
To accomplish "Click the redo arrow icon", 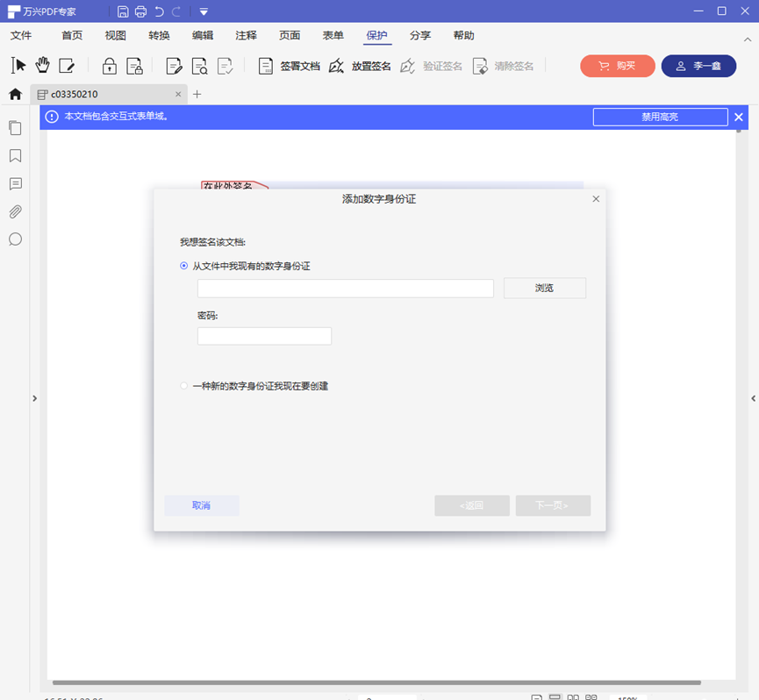I will 176,11.
